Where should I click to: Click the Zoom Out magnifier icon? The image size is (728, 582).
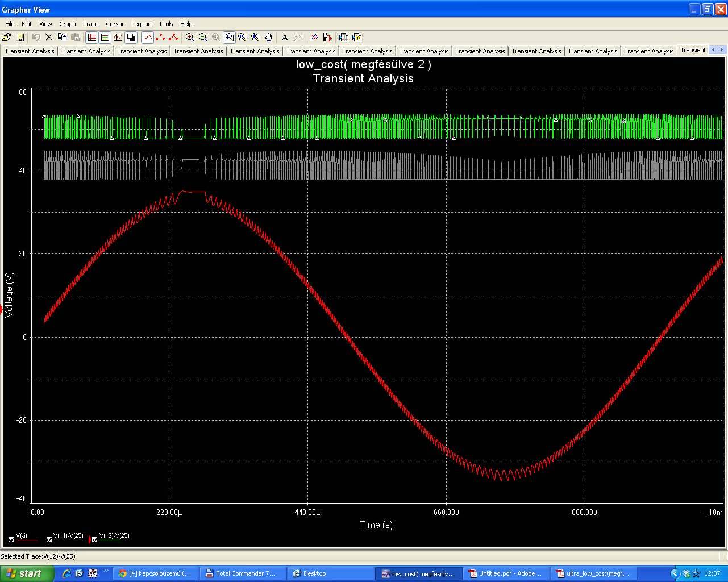203,38
